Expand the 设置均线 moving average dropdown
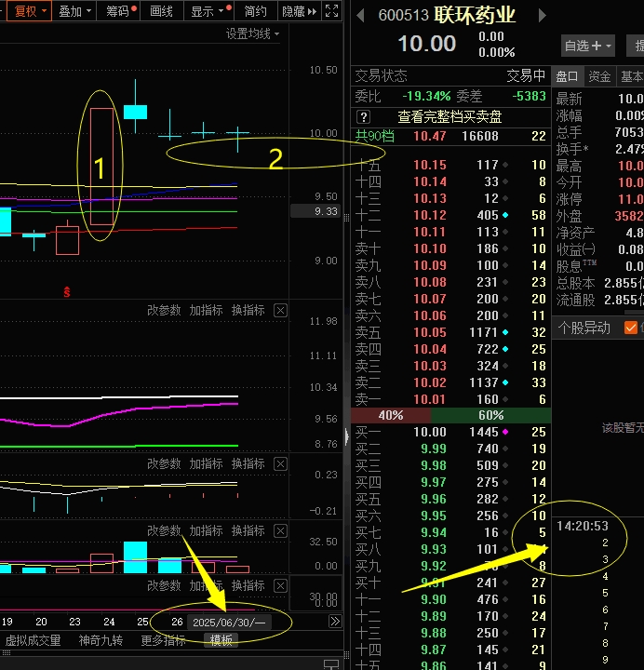This screenshot has height=670, width=644. tap(252, 33)
